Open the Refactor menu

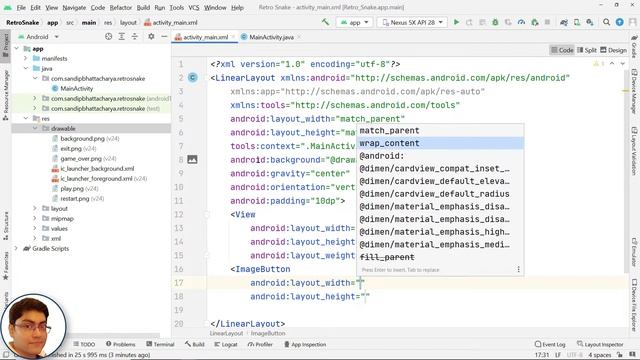[x=121, y=7]
